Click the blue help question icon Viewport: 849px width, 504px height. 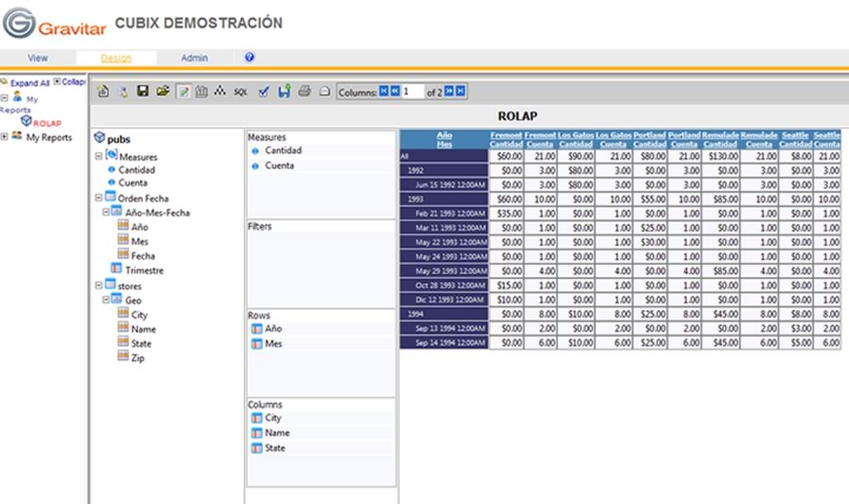[x=250, y=57]
